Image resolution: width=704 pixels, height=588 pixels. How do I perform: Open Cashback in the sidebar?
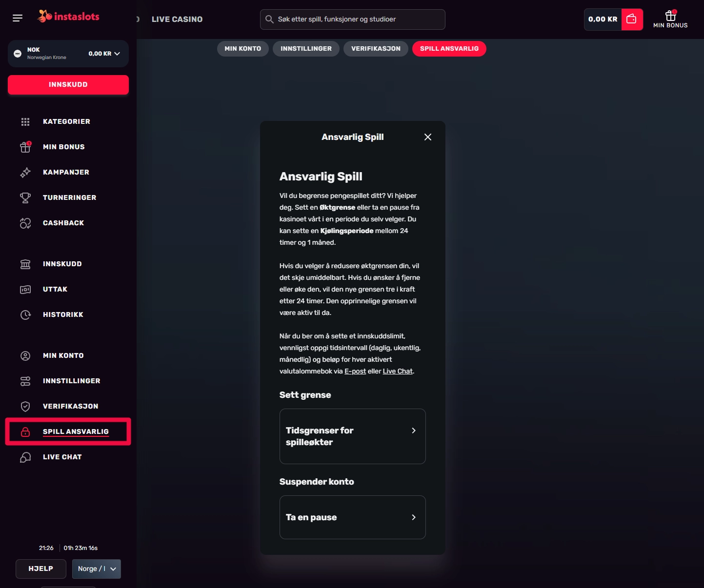63,223
